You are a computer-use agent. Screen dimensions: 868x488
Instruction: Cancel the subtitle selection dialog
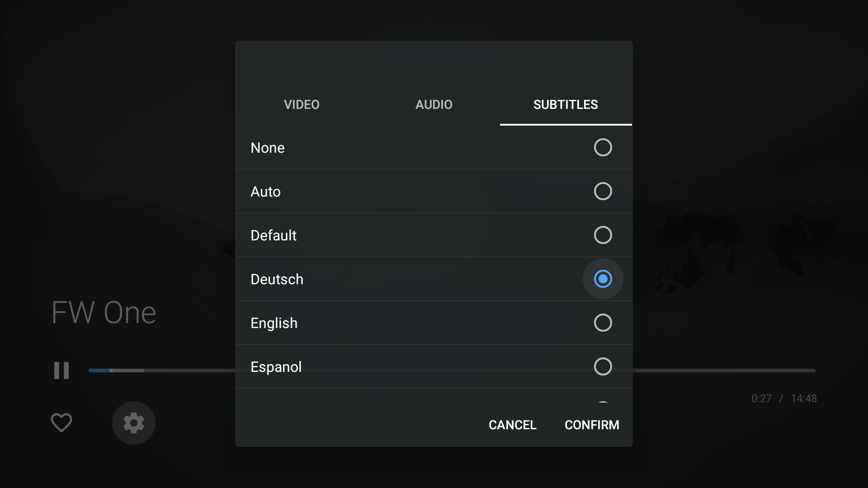click(x=512, y=425)
